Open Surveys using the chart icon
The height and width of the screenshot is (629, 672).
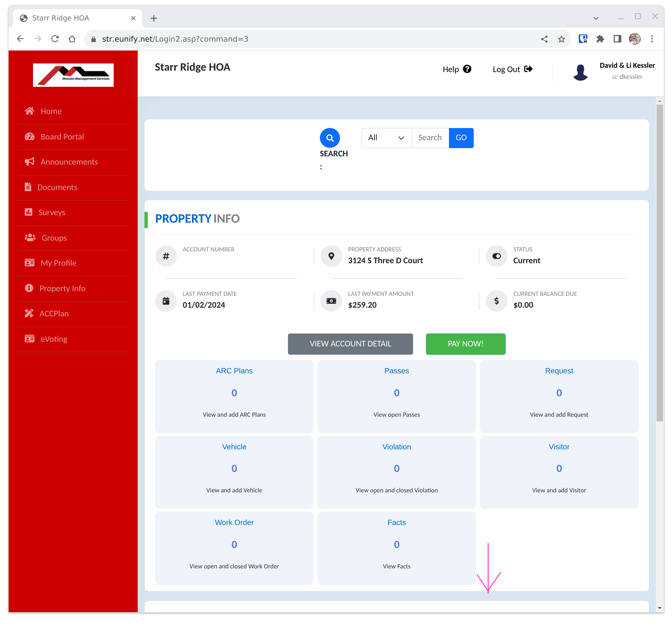pos(29,212)
